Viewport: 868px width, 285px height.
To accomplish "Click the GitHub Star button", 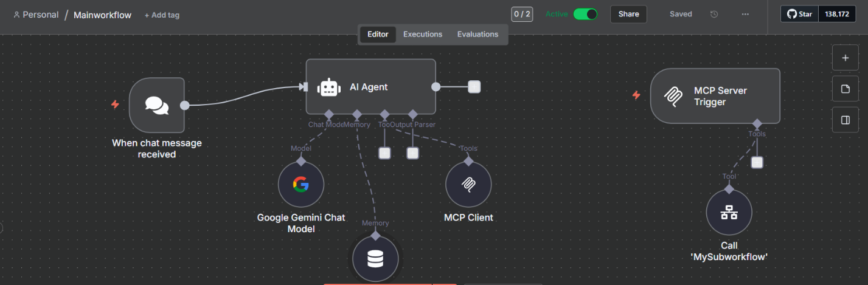I will (799, 14).
